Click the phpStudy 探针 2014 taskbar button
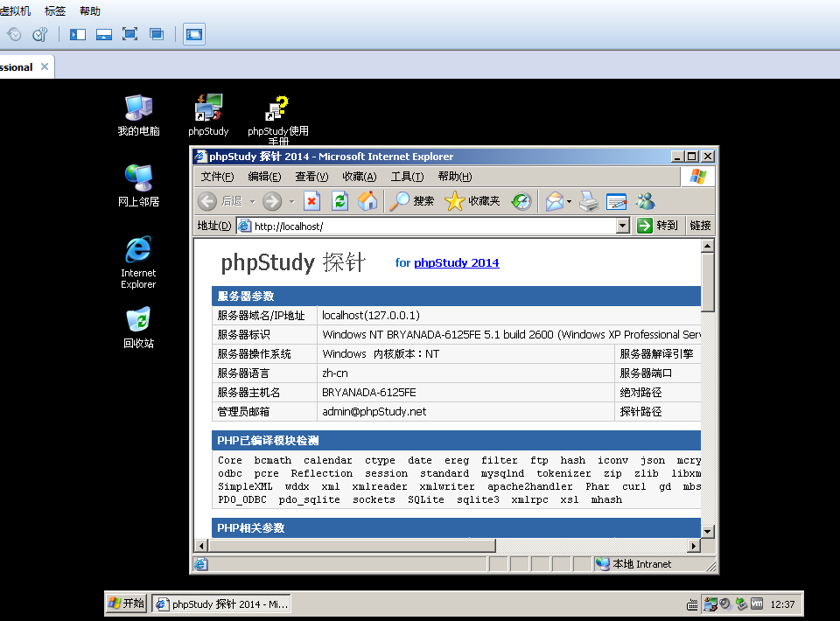Image resolution: width=840 pixels, height=621 pixels. [x=221, y=604]
